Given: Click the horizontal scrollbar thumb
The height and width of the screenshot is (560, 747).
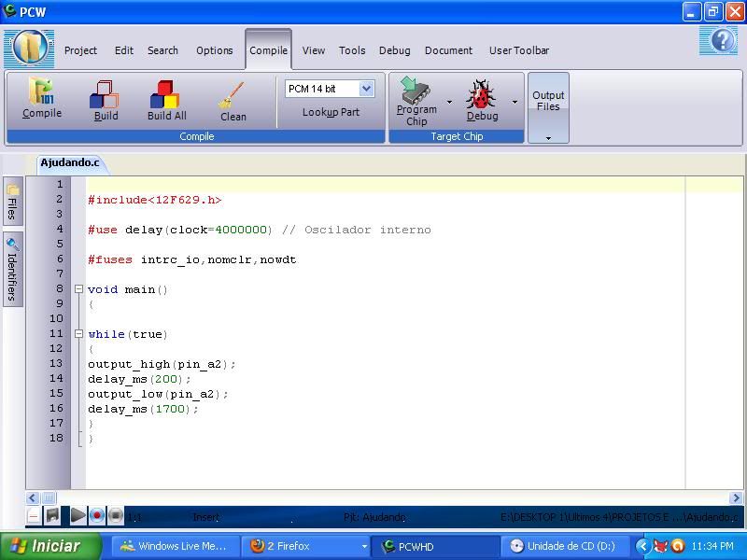Looking at the screenshot, I should [x=49, y=498].
